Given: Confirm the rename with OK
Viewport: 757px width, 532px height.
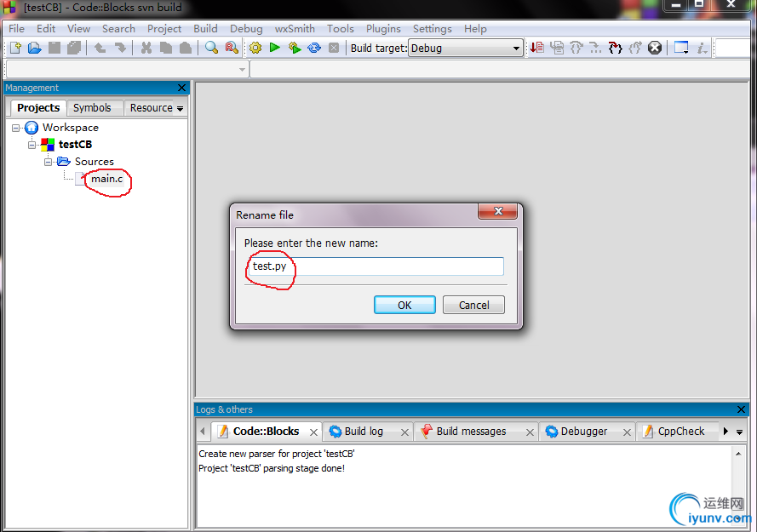Looking at the screenshot, I should (x=404, y=305).
